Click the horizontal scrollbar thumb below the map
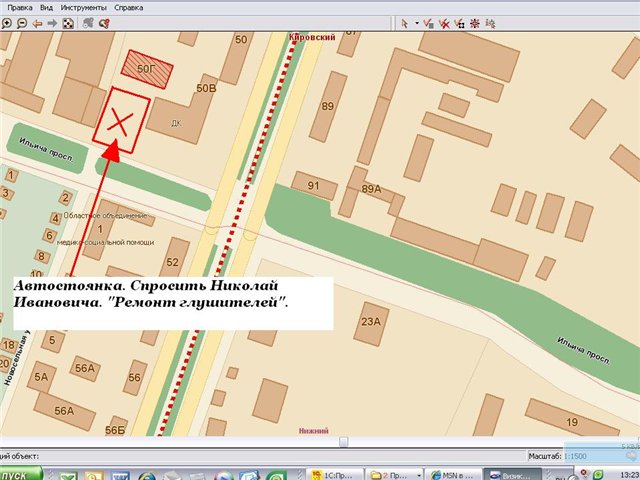Screen dimensions: 640x480 (343, 441)
